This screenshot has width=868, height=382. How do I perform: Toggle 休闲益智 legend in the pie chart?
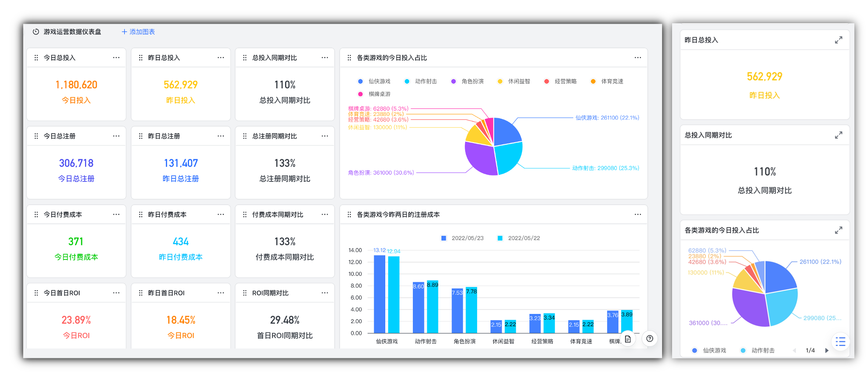pos(514,81)
